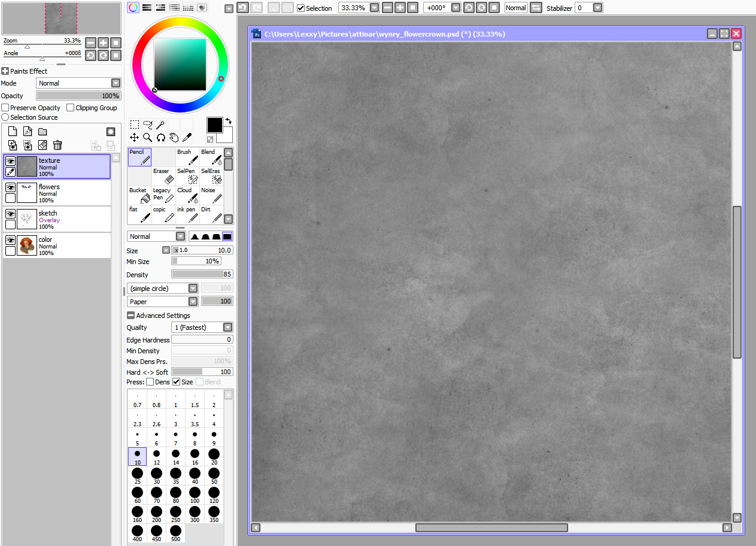Choose the 50 brush size preset
Viewport: 756px width, 546px height.
click(214, 476)
